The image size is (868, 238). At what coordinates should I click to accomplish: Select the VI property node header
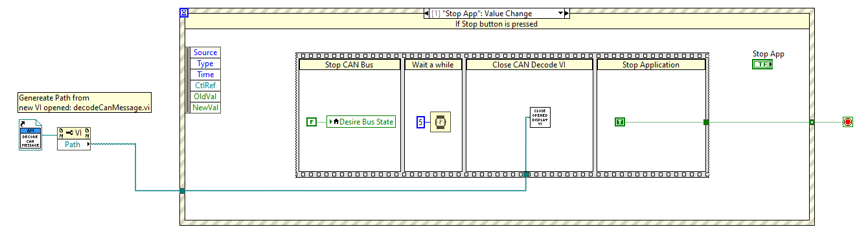click(74, 133)
